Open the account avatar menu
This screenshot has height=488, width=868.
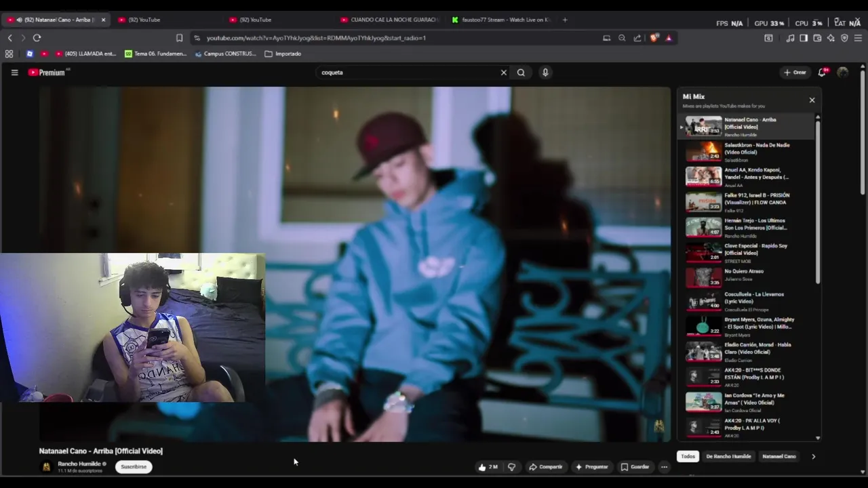[x=843, y=73]
